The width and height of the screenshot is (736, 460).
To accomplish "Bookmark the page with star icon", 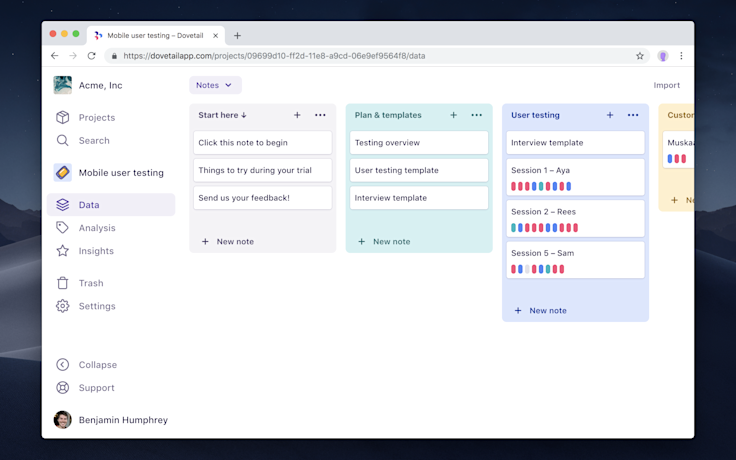I will [640, 56].
